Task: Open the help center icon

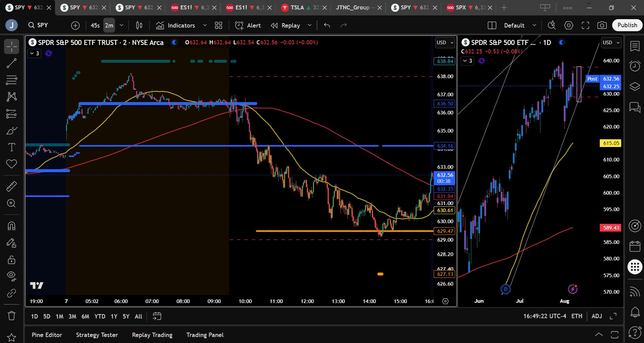Action: coord(635,333)
